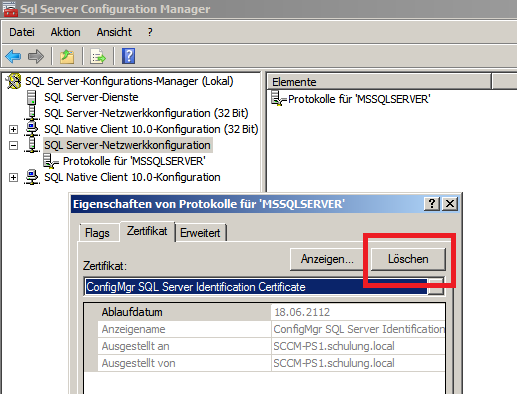517x394 pixels.
Task: Click the SCCM-PS1.schulung.local value beside Ausgestellt von
Action: tap(334, 363)
